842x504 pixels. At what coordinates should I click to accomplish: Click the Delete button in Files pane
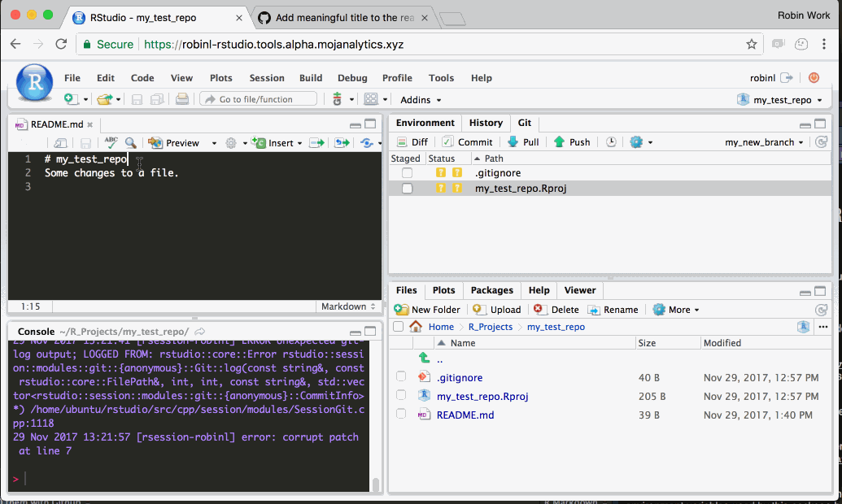tap(556, 310)
